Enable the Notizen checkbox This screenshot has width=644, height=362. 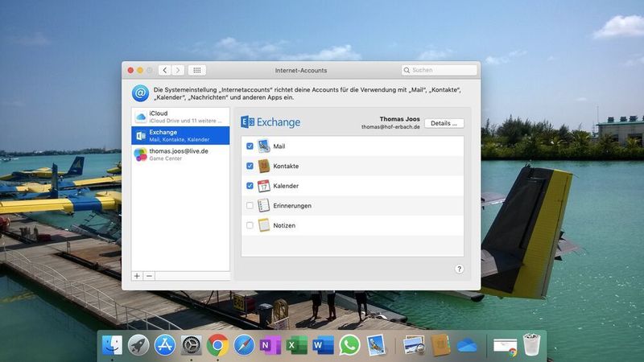(x=250, y=225)
